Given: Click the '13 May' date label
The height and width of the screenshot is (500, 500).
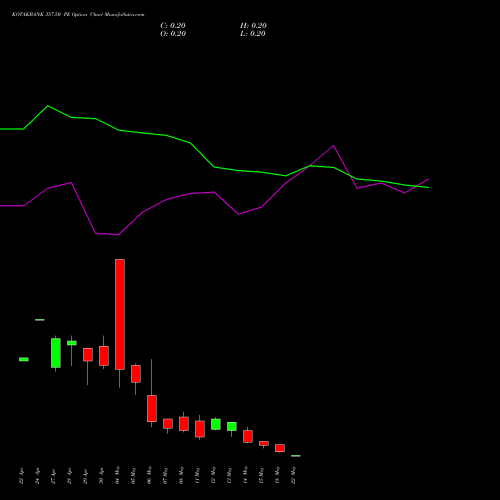Looking at the screenshot, I should (230, 475).
